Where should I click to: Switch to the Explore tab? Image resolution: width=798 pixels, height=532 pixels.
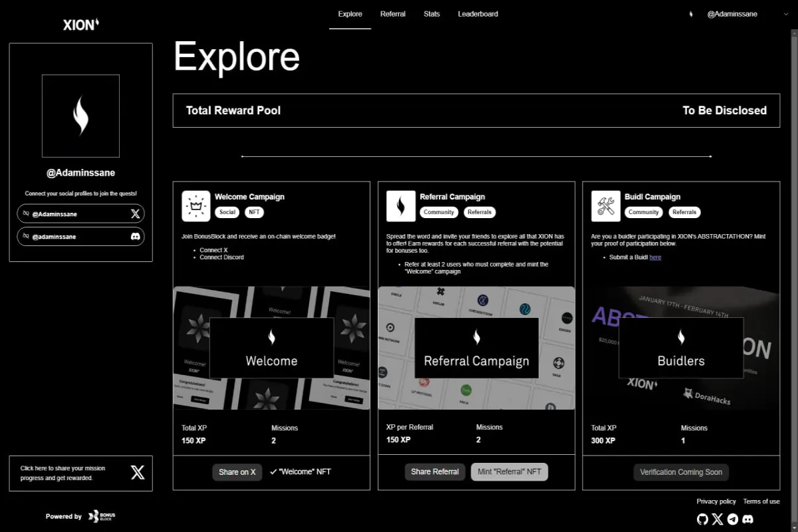coord(350,14)
